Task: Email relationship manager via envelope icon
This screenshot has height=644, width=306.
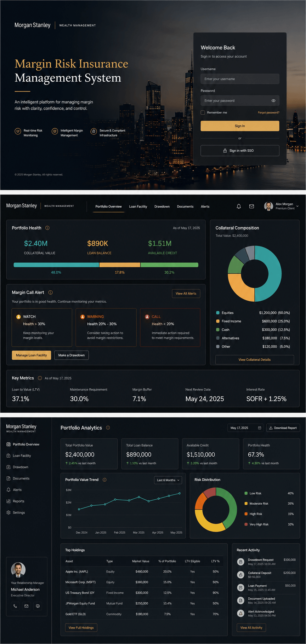Action: click(26, 606)
